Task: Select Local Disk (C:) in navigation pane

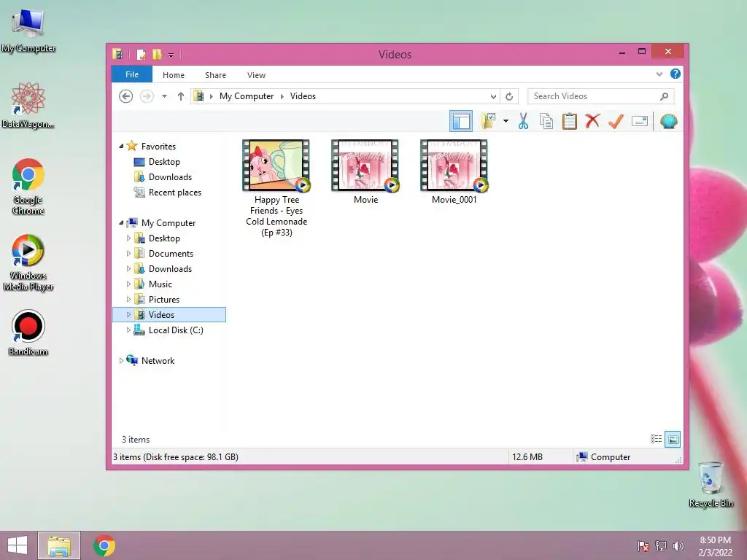Action: (176, 330)
